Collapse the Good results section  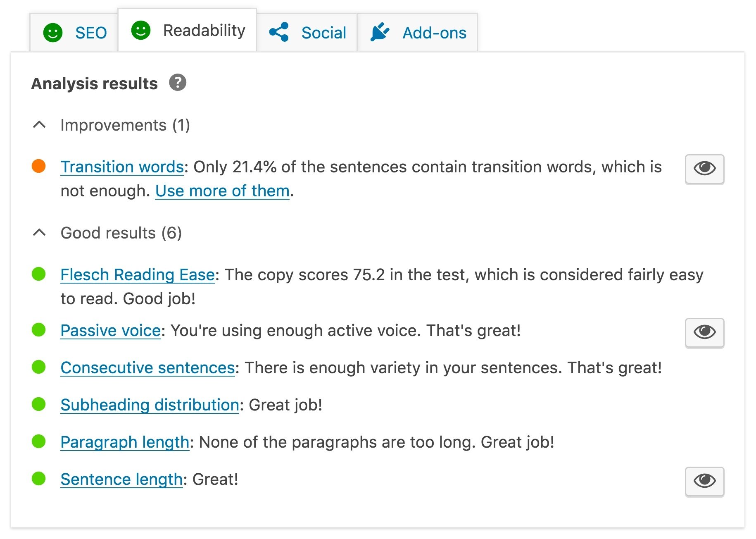40,232
